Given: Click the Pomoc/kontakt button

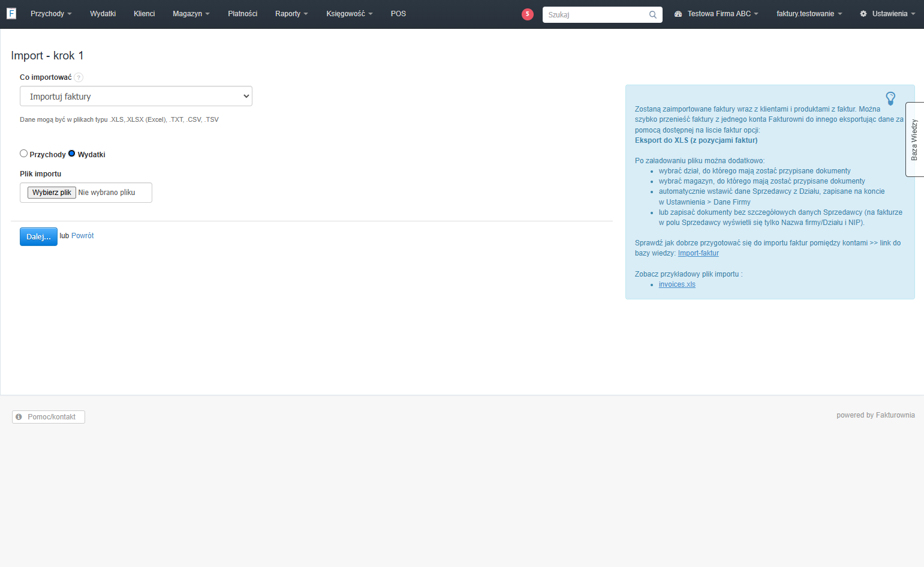Looking at the screenshot, I should [49, 417].
